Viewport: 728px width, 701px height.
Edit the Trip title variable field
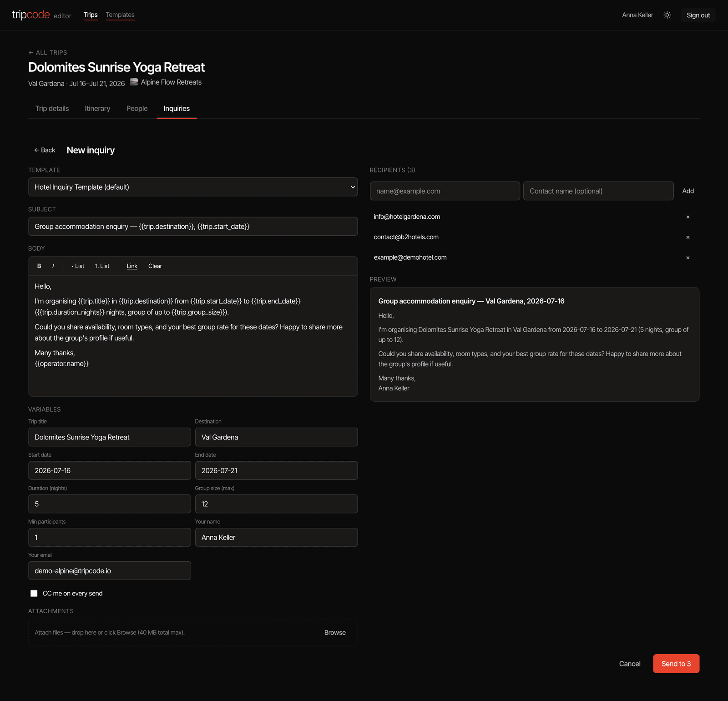click(x=110, y=437)
